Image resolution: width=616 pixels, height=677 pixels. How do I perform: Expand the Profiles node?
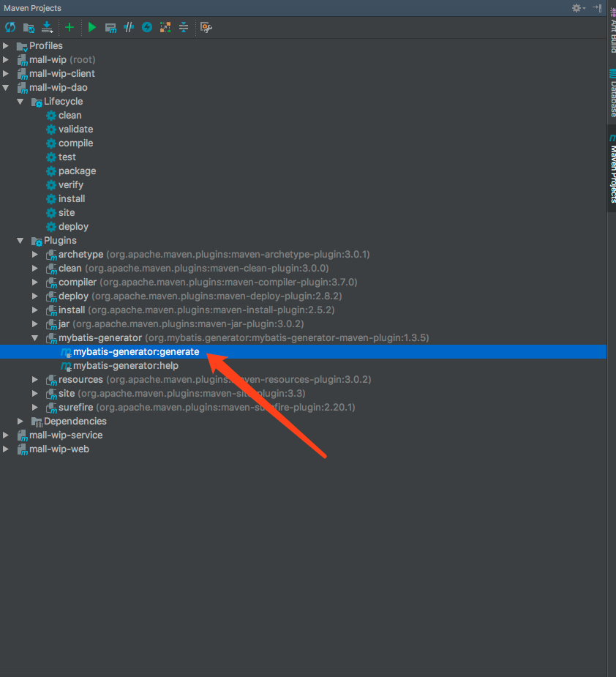[6, 45]
